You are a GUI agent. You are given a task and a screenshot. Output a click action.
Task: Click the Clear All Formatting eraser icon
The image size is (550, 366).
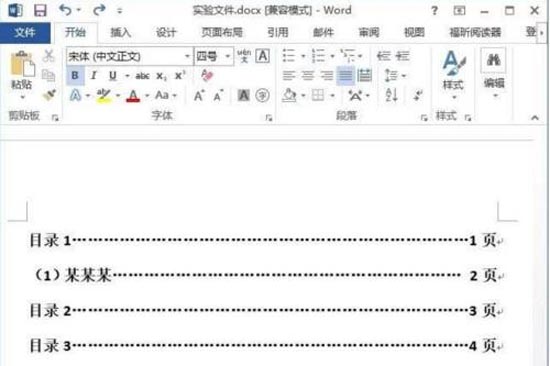click(x=207, y=75)
